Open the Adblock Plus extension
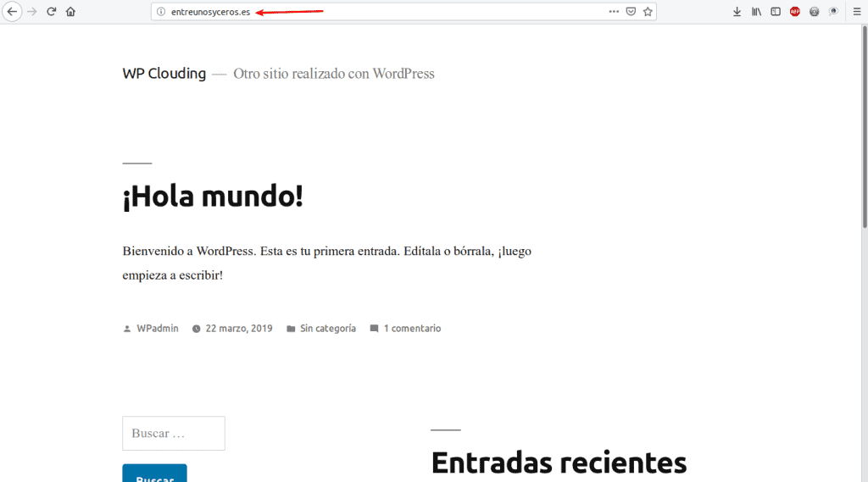Image resolution: width=868 pixels, height=482 pixels. click(795, 12)
